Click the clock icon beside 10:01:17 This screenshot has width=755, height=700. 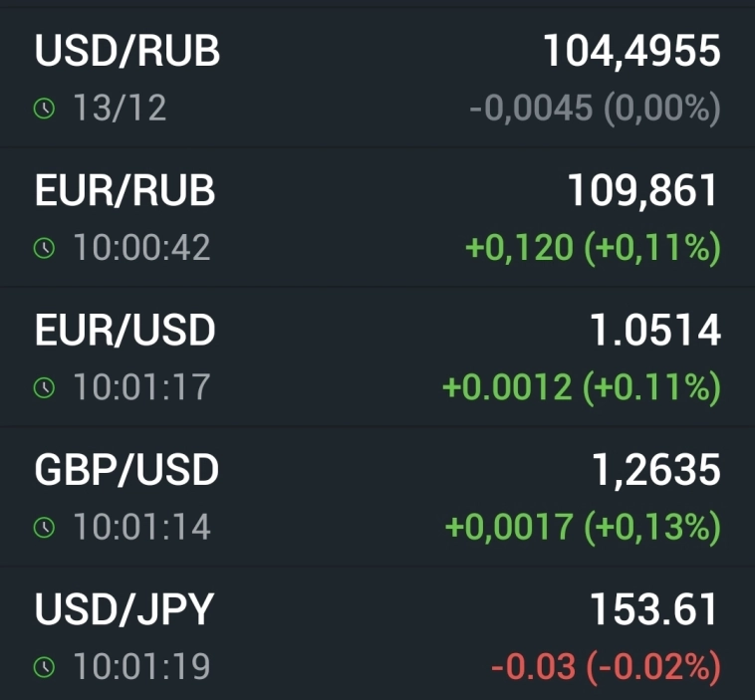[44, 387]
